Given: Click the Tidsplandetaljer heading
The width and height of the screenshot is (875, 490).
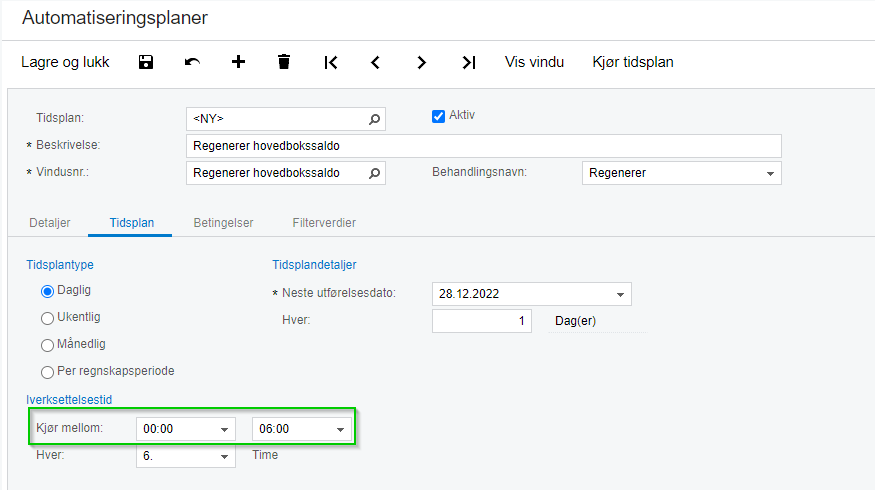Looking at the screenshot, I should pos(314,265).
